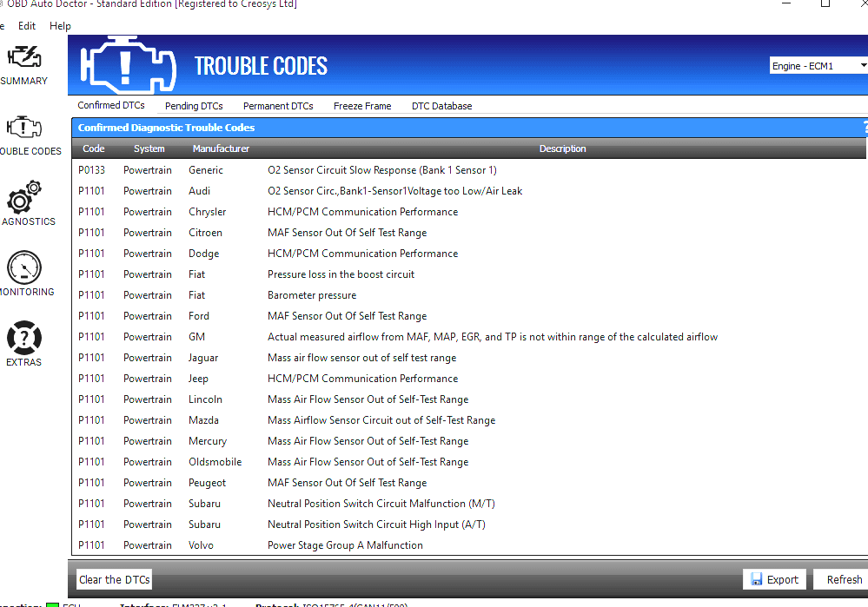Select 'Power Stage Group A Malfunction' description
The image size is (868, 607).
coord(345,545)
